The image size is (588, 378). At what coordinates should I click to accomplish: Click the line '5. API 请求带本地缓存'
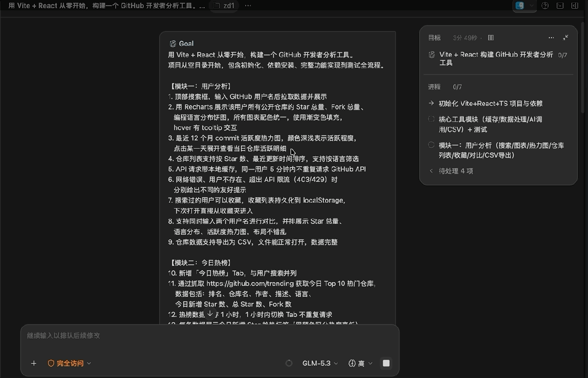[x=267, y=169]
